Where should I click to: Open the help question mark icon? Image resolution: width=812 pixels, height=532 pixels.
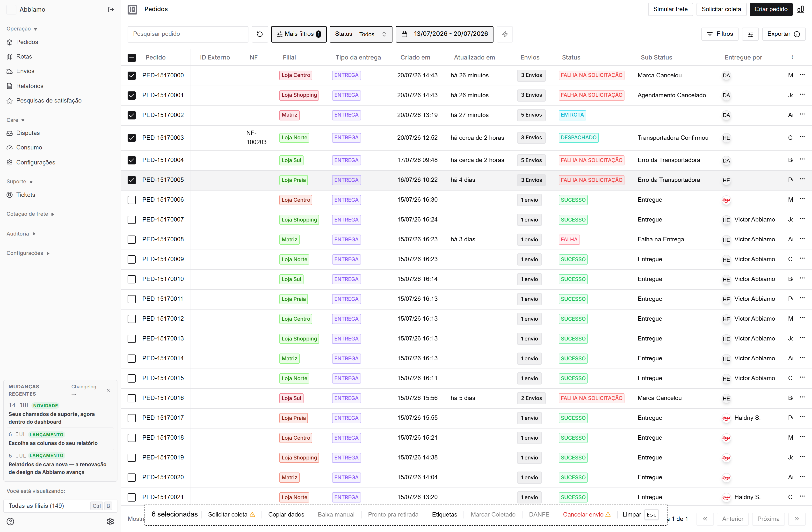click(x=11, y=521)
